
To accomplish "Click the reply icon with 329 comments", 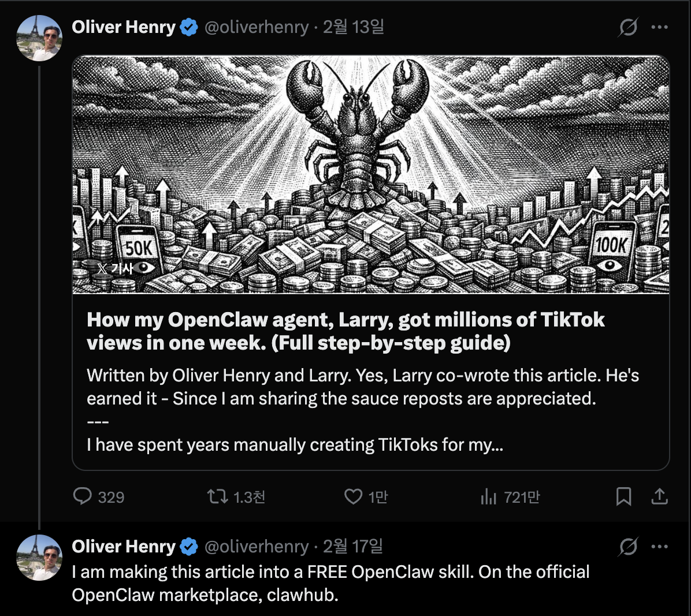I will point(83,496).
